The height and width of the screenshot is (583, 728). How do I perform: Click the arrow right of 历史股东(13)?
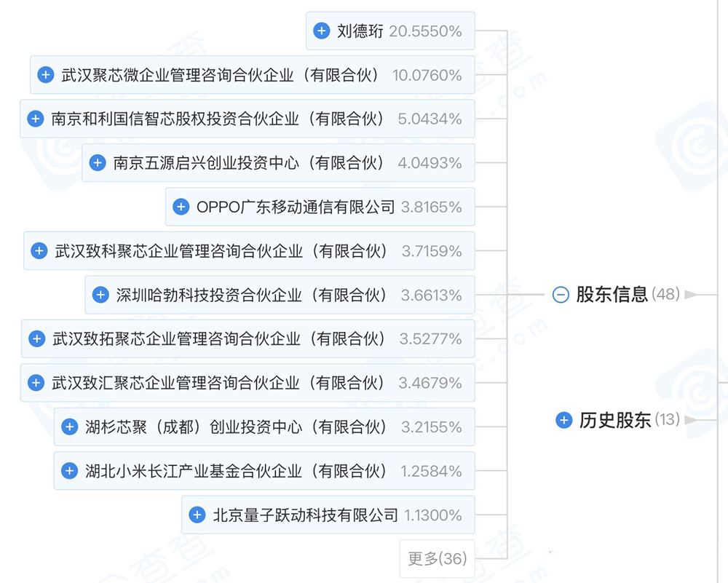[690, 420]
